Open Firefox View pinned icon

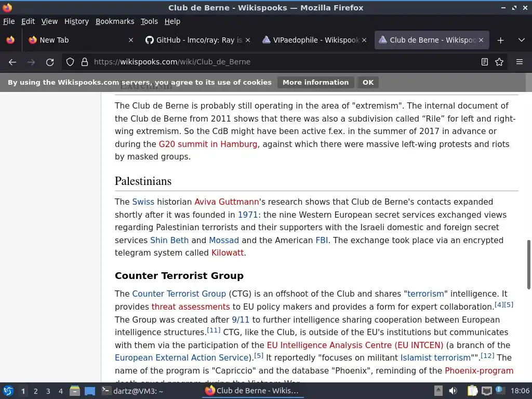click(x=10, y=40)
